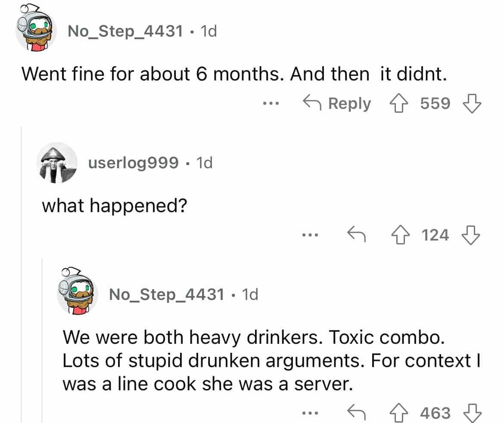The height and width of the screenshot is (423, 504).
Task: Downvote the heavy drinkers reply
Action: pyautogui.click(x=471, y=413)
